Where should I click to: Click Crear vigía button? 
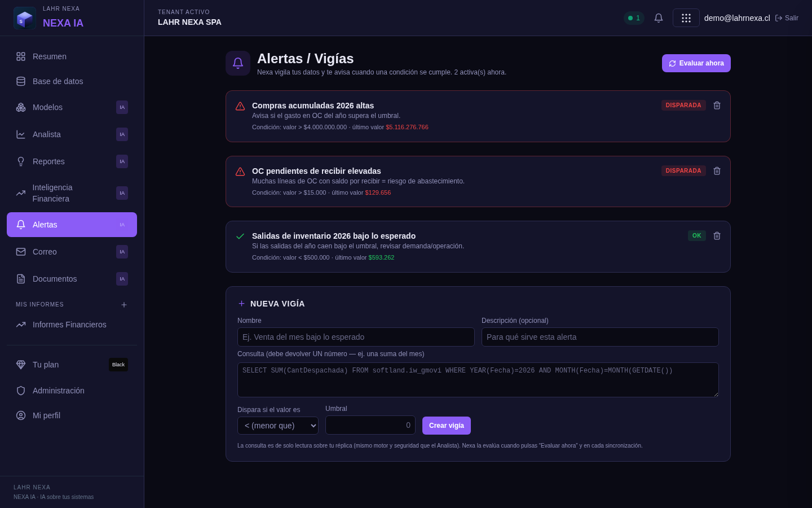point(447,426)
